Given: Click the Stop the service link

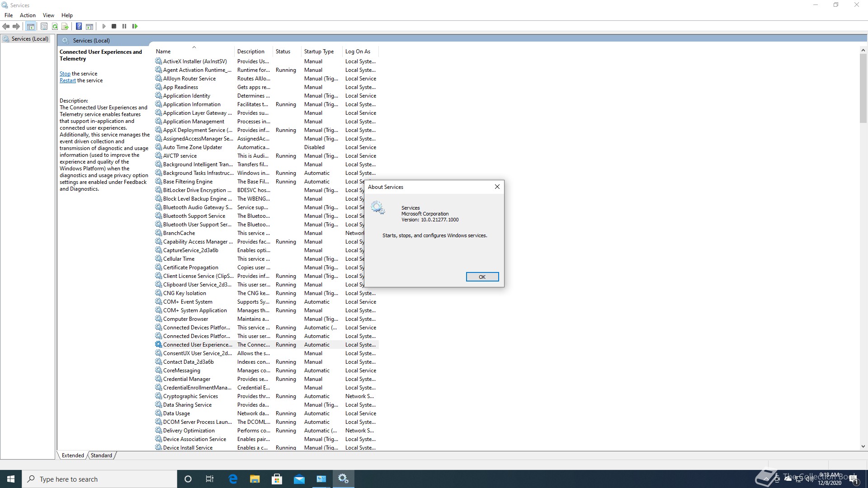Looking at the screenshot, I should [x=65, y=74].
